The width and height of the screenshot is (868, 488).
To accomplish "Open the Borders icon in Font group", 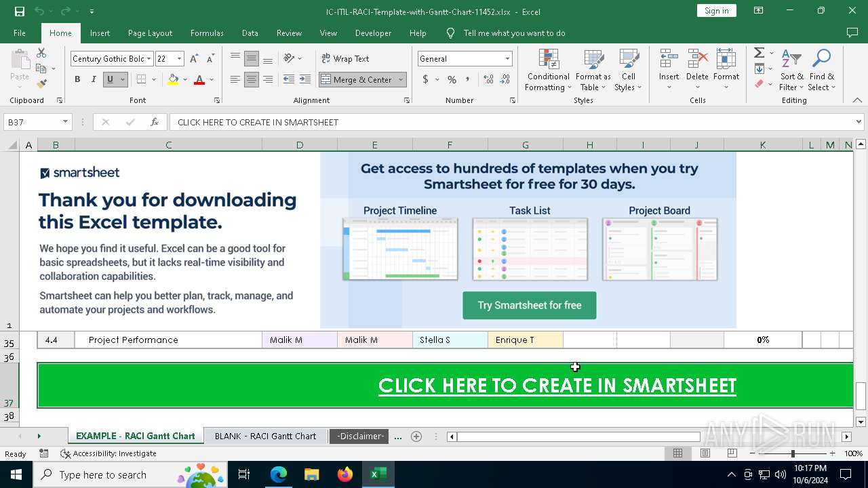I will pos(141,79).
